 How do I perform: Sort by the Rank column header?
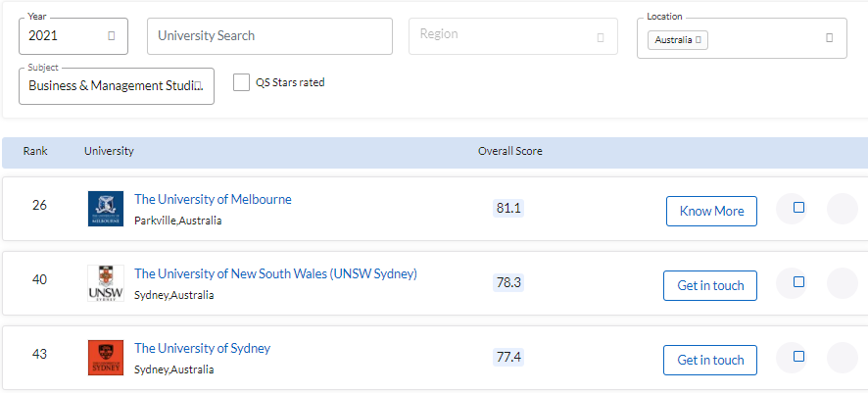coord(35,151)
